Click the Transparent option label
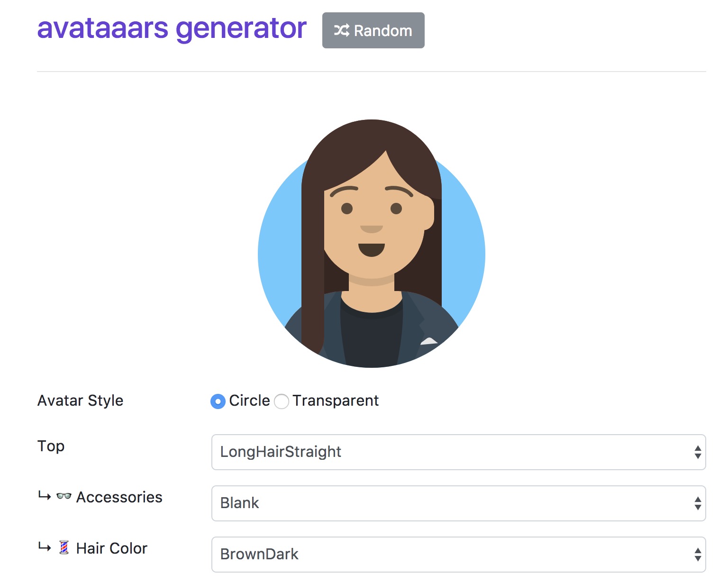 click(x=336, y=401)
